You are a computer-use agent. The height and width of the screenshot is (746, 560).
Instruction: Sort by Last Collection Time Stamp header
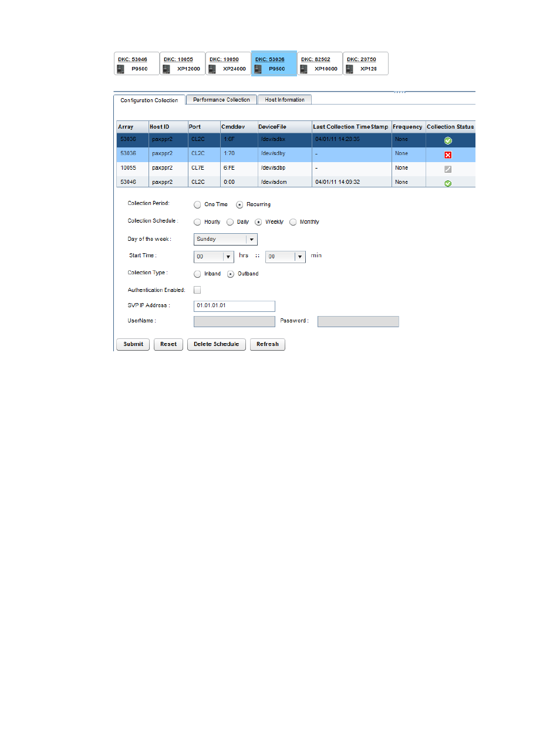(351, 127)
